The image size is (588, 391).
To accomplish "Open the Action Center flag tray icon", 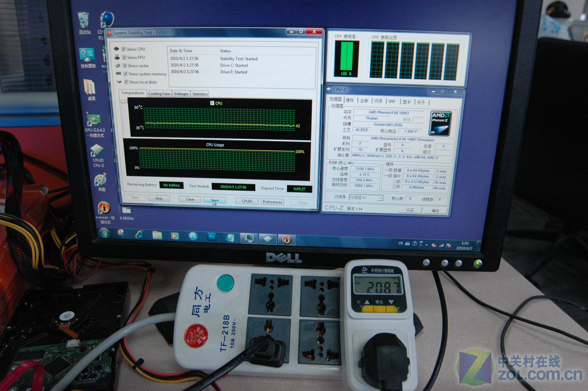I will pos(448,245).
